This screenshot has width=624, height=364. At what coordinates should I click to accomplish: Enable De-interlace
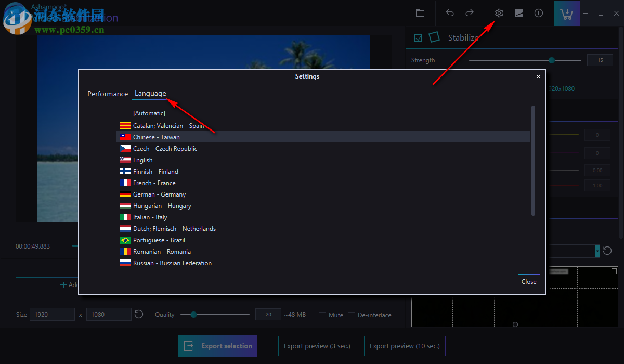point(352,315)
